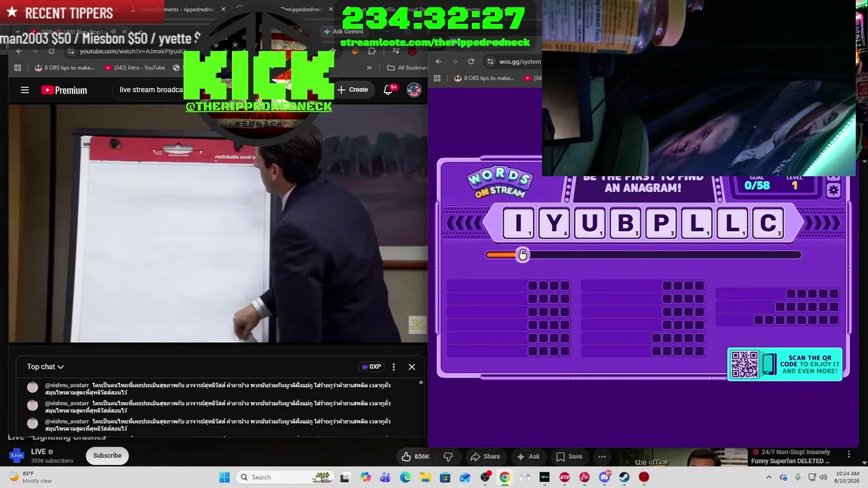Click the 0XP chat points badge
Viewport: 868px width, 488px height.
click(x=371, y=367)
